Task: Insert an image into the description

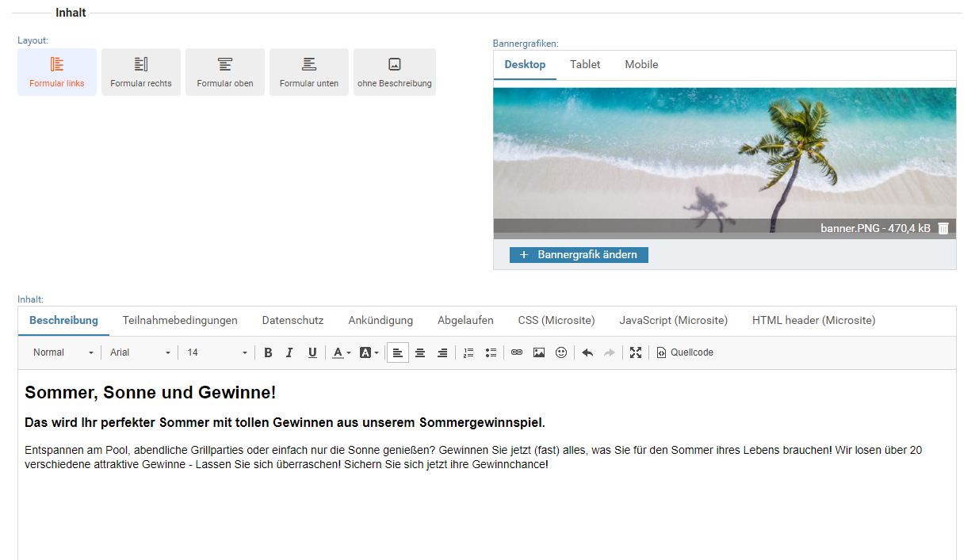Action: [539, 352]
